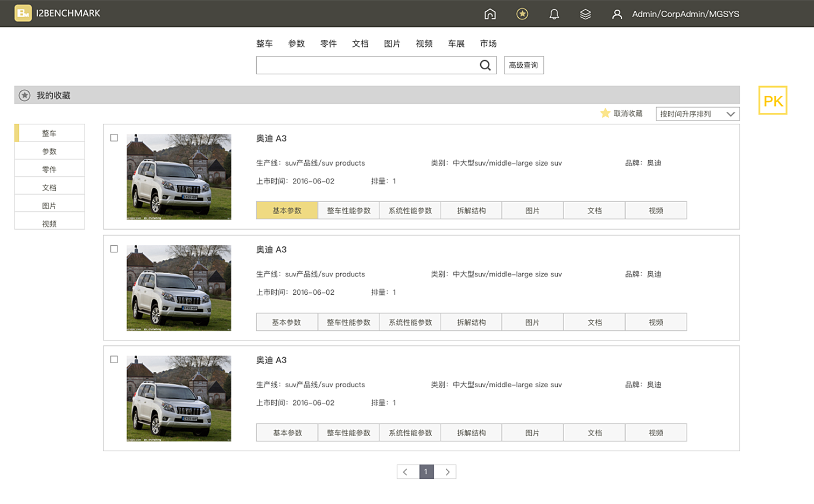
Task: Select the 参数 top search category
Action: 297,44
